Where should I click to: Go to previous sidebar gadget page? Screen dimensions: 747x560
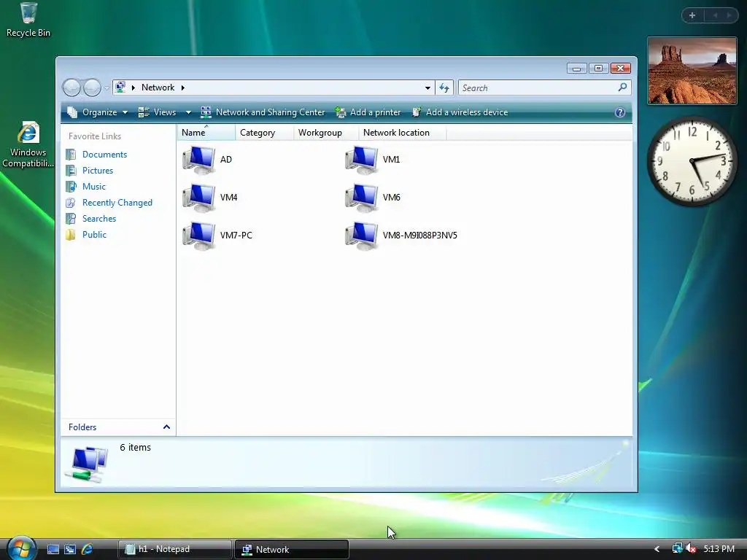tap(715, 16)
